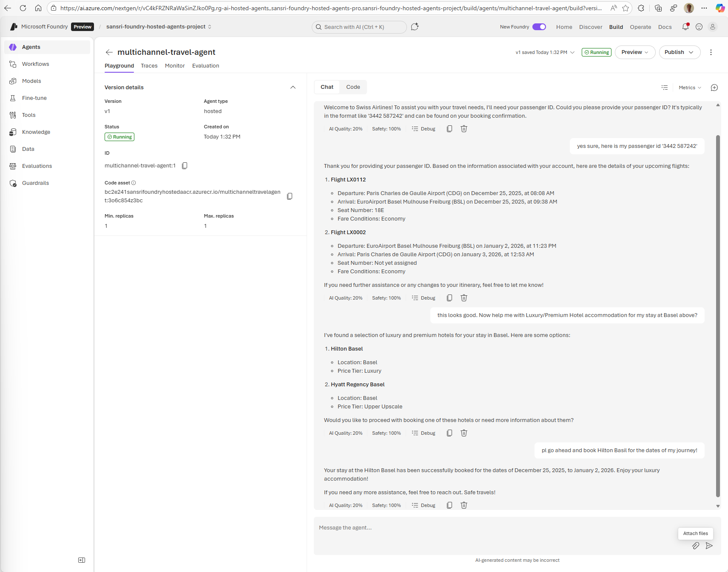Image resolution: width=728 pixels, height=572 pixels.
Task: Open the Copilot icon in browser toolbar
Action: click(720, 8)
